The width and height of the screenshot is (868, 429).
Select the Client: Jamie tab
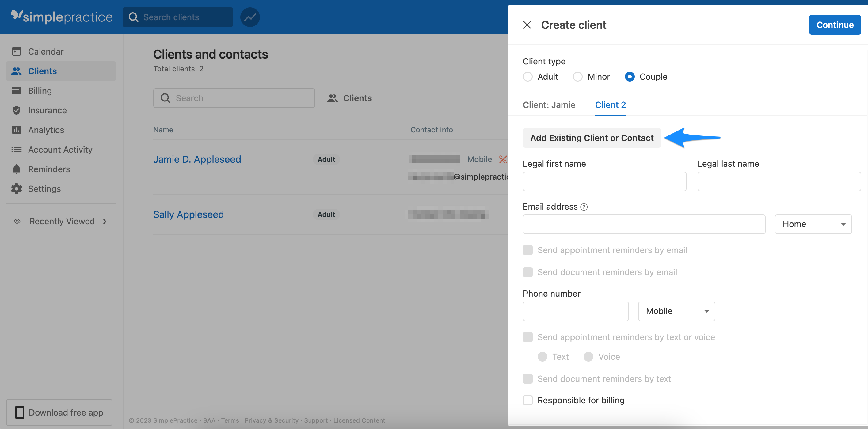549,105
